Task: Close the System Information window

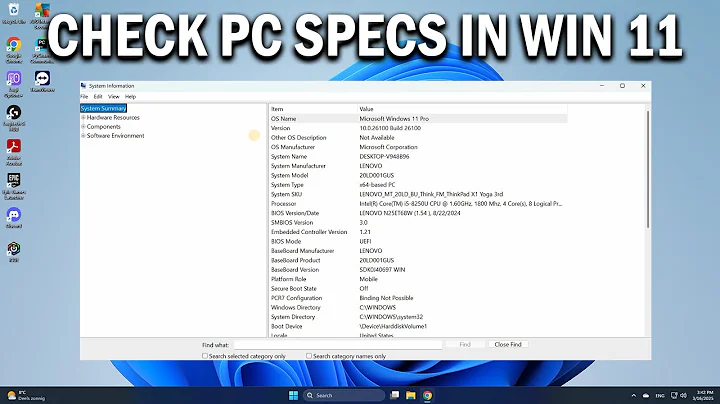Action: 643,86
